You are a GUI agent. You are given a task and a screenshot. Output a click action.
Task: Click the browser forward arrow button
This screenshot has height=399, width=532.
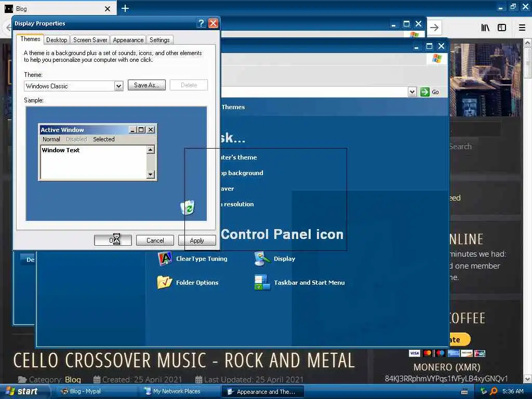coord(434,28)
